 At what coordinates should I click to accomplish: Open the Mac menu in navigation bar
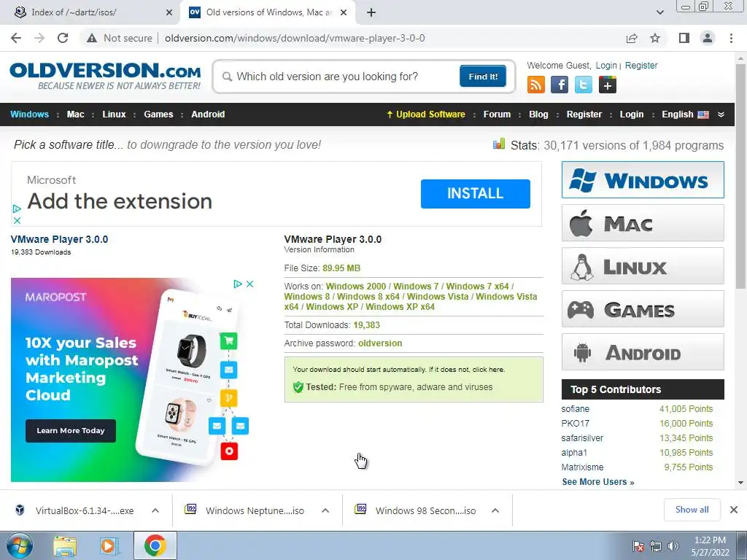click(x=75, y=114)
